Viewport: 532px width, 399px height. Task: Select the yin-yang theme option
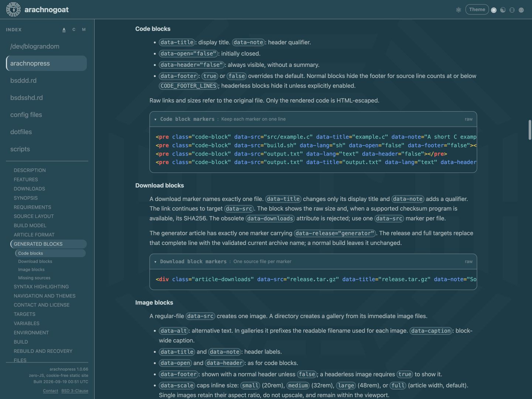(x=503, y=10)
